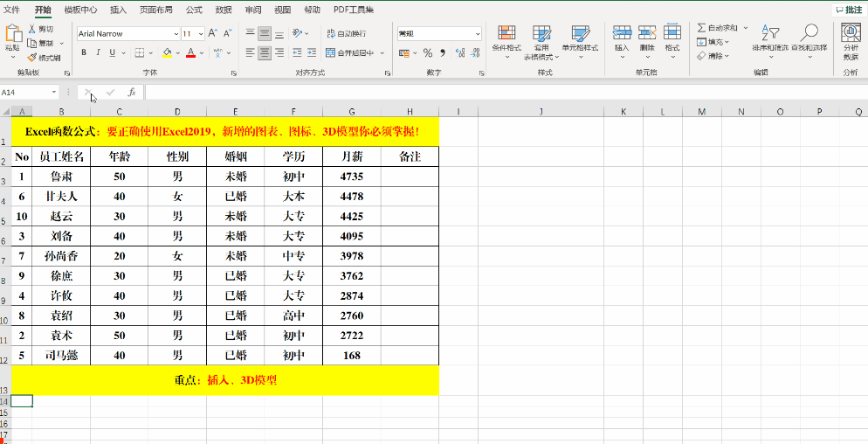This screenshot has height=444, width=868.
Task: Open the fill color dropdown arrow
Action: 177,53
